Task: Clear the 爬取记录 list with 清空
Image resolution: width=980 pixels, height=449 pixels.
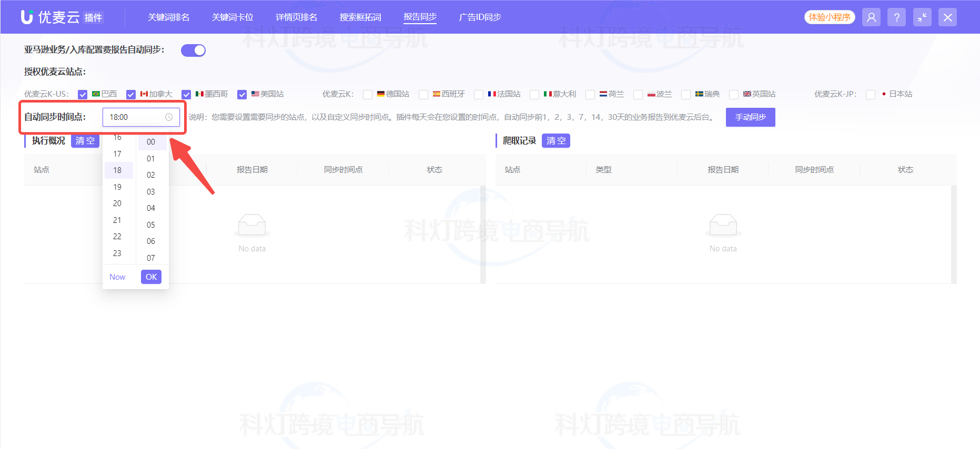Action: [556, 141]
